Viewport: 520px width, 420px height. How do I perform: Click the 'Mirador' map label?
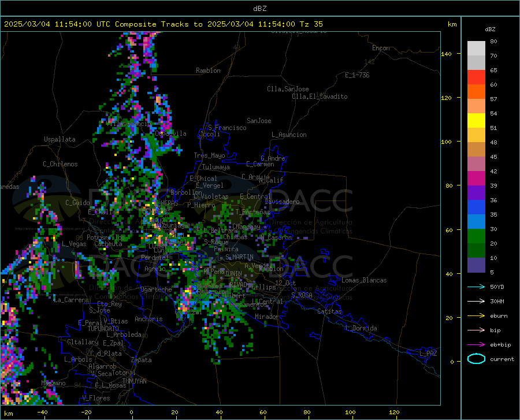pos(267,317)
